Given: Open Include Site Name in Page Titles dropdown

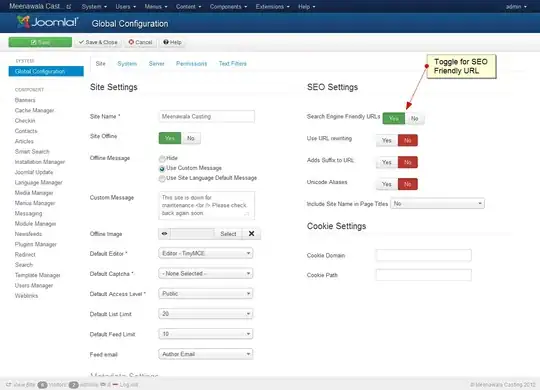Looking at the screenshot, I should click(x=437, y=204).
